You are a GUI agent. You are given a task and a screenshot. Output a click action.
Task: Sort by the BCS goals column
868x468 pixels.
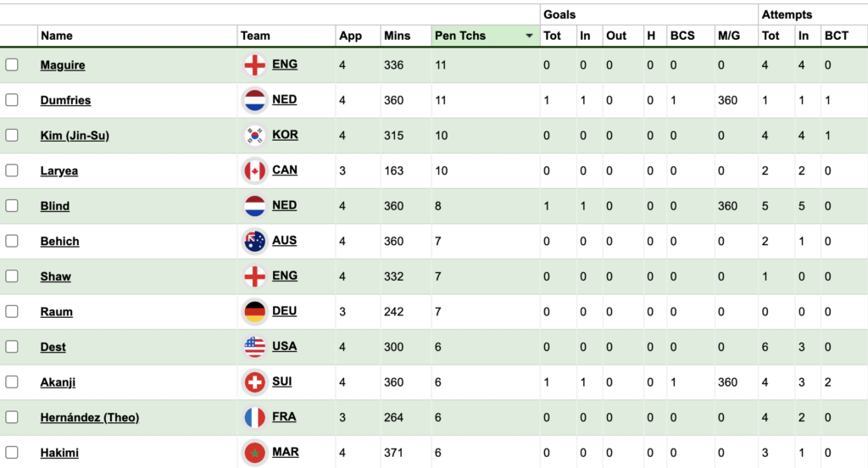tap(682, 36)
